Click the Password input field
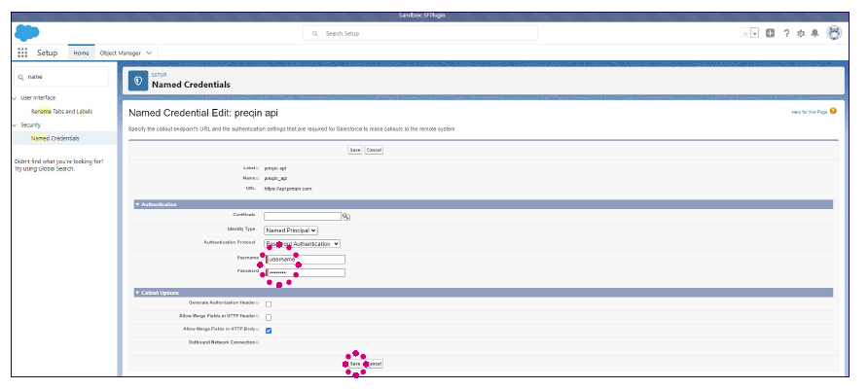868x389 pixels. 305,273
